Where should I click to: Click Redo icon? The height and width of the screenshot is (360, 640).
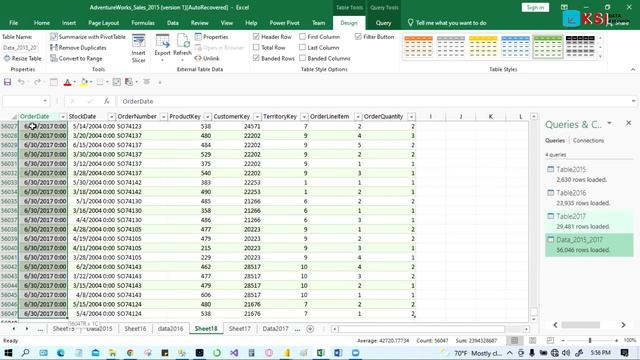coord(37,82)
